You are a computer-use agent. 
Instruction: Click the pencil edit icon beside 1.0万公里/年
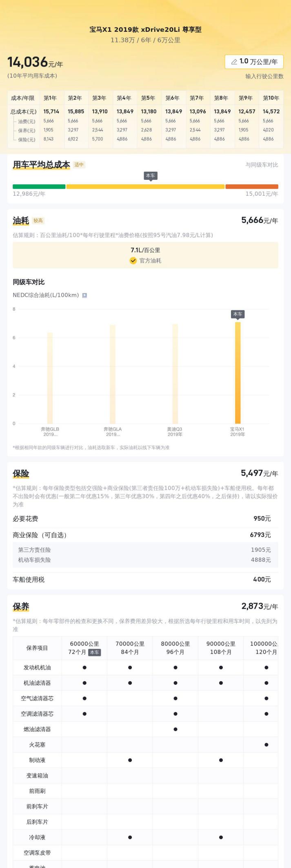pyautogui.click(x=234, y=62)
